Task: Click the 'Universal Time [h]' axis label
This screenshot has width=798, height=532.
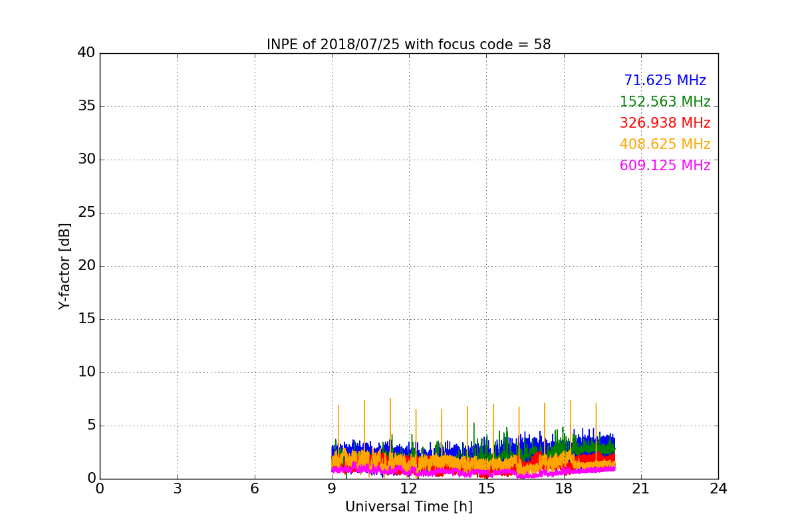Action: pos(409,507)
